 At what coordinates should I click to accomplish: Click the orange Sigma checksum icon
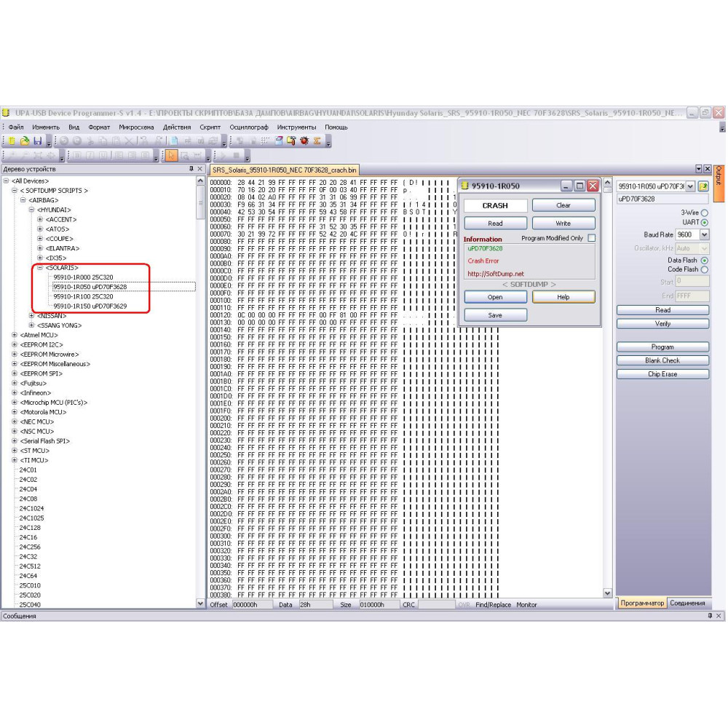pos(317,141)
